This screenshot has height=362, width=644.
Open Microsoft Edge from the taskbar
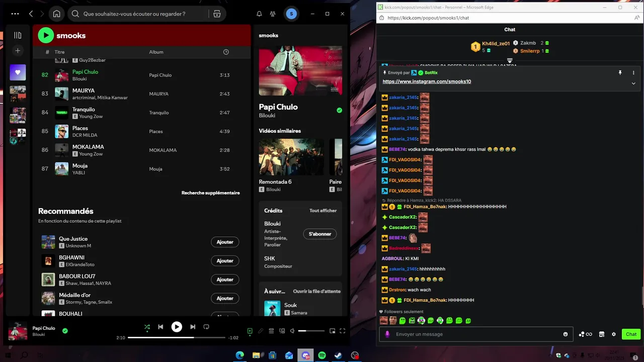pyautogui.click(x=240, y=355)
